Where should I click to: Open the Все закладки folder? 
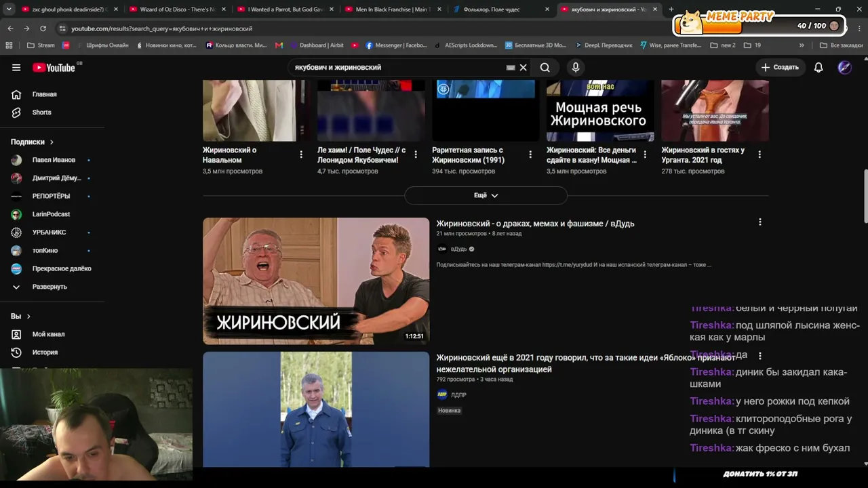pos(841,45)
